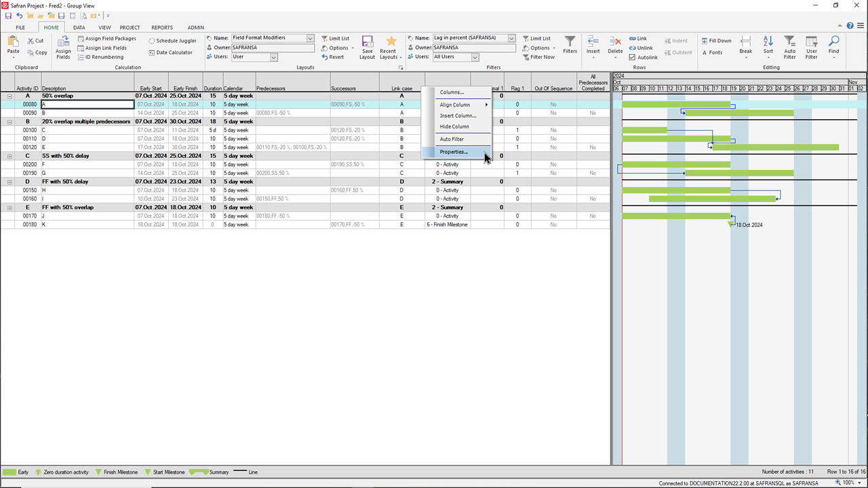Open the Assign Fields tool
Screen dimensions: 868x488
[63, 47]
